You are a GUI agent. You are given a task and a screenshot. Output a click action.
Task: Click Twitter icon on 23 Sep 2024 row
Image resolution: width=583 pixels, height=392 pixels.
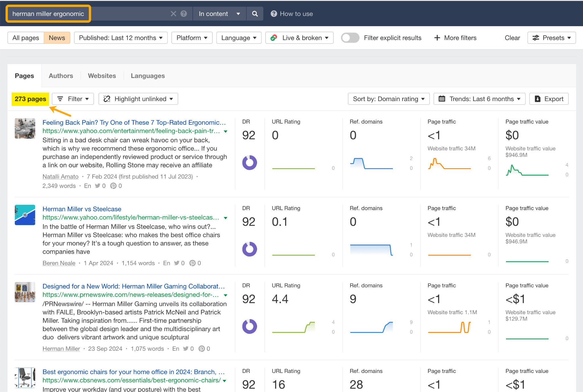point(186,349)
